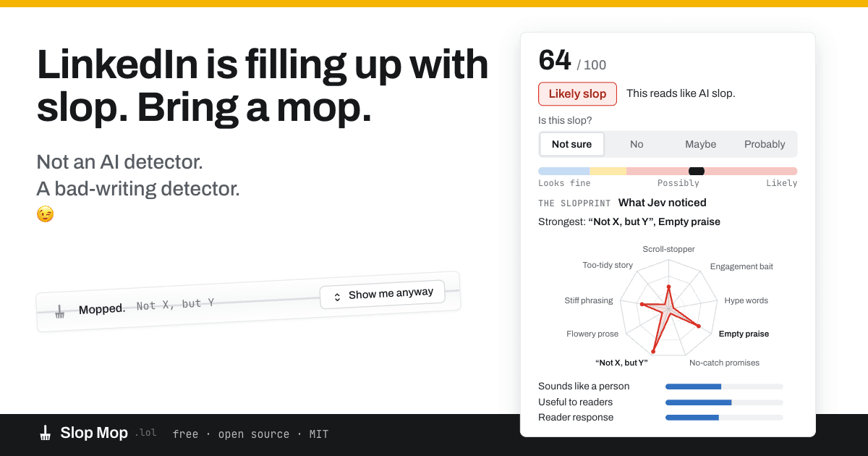
Task: Click the blue Looks fine segment of scale
Action: pyautogui.click(x=564, y=171)
